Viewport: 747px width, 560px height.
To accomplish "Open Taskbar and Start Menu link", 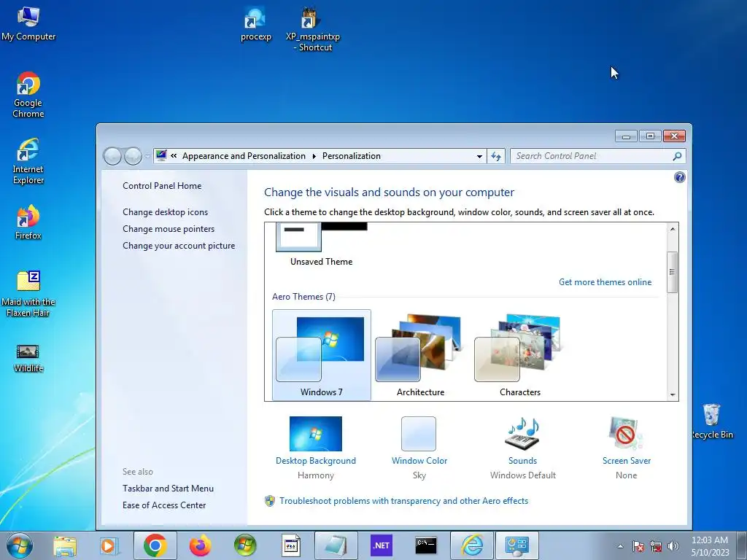I will 169,489.
